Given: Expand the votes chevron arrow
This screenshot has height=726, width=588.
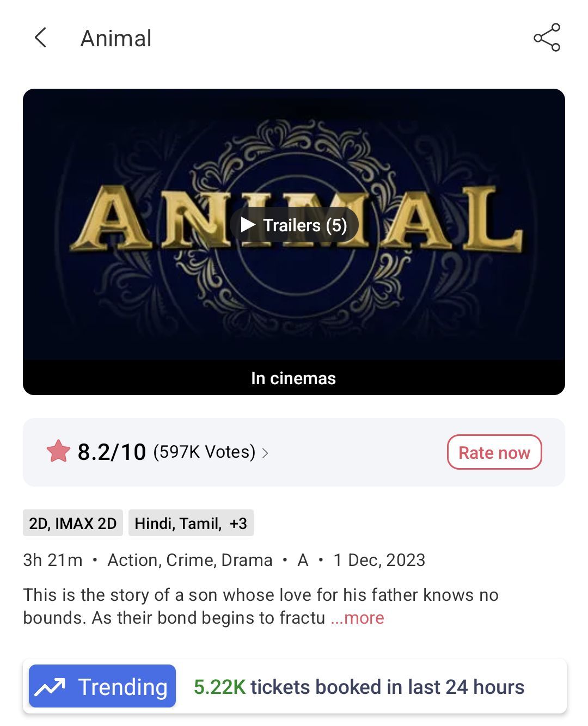Looking at the screenshot, I should [265, 453].
